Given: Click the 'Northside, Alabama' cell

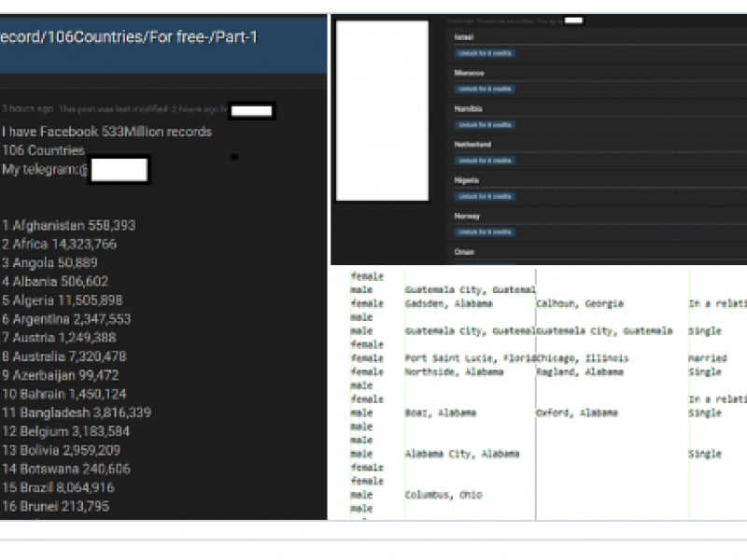Looking at the screenshot, I should coord(454,372).
